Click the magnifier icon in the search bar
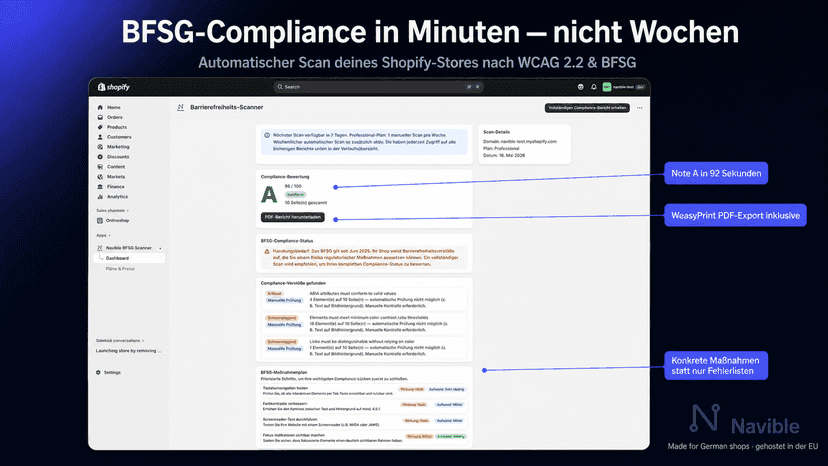 pyautogui.click(x=280, y=87)
